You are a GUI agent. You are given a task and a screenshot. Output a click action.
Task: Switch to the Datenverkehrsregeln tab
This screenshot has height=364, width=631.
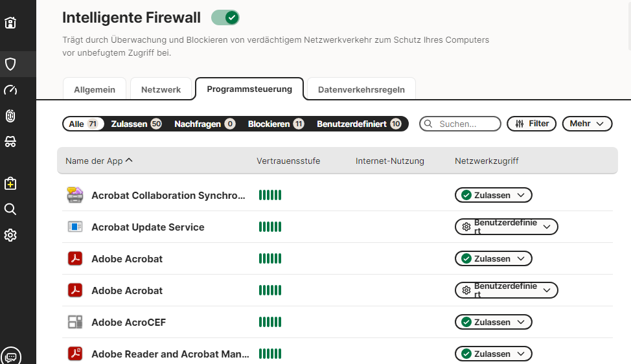[361, 89]
